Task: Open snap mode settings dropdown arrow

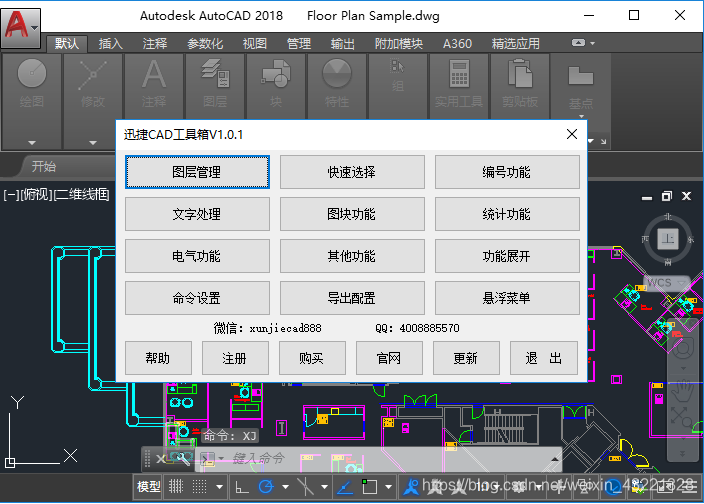Action: (220, 487)
